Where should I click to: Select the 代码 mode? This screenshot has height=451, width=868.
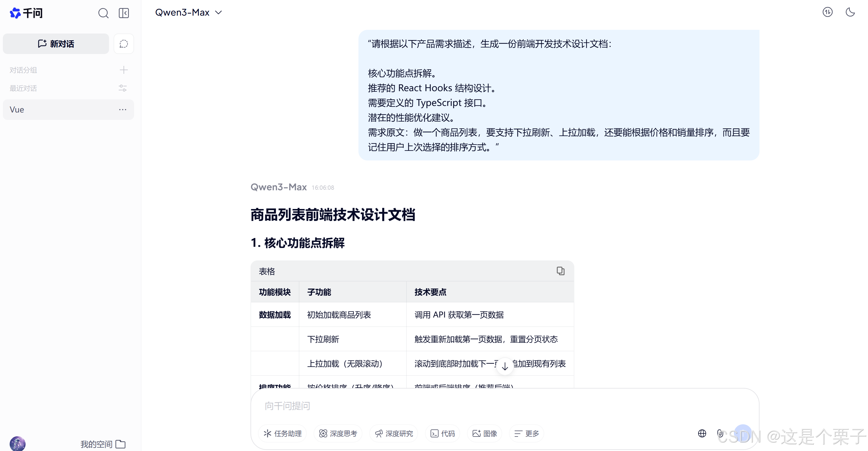point(443,433)
